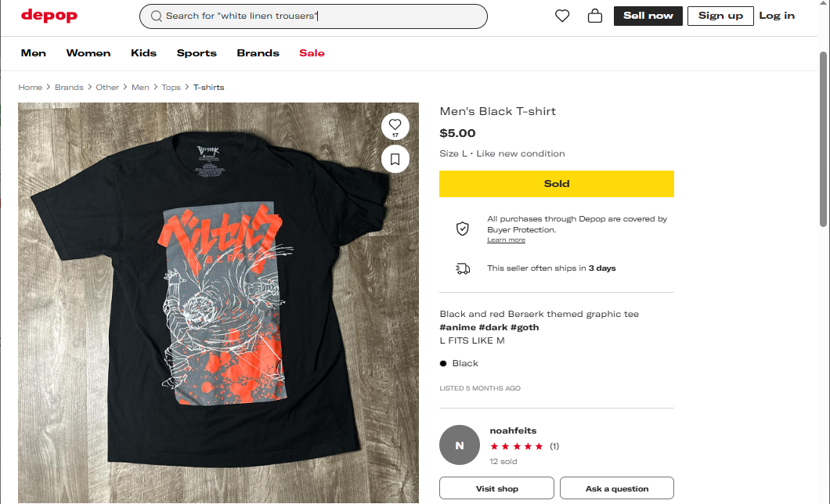Screen dimensions: 830x504
Task: Click seller avatar with letter N
Action: (460, 445)
